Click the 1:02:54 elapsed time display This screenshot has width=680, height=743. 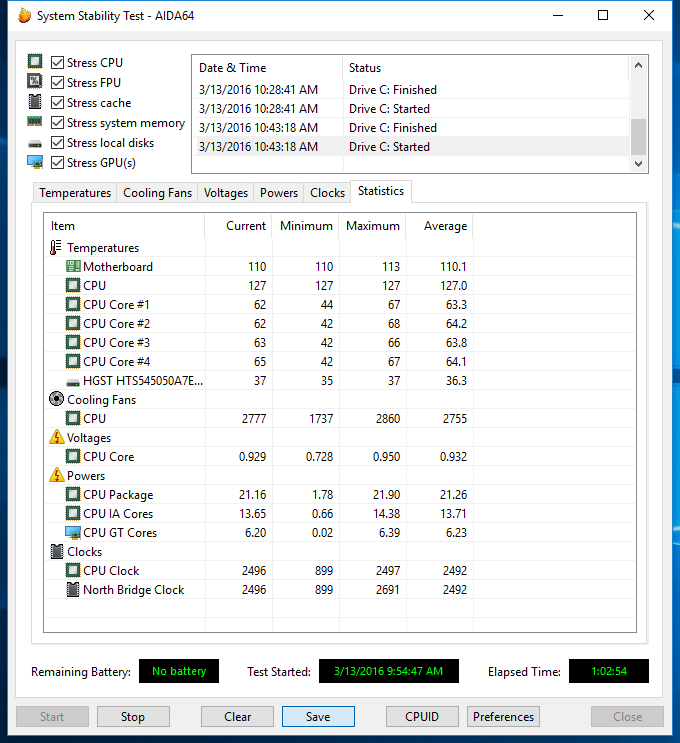tap(609, 671)
